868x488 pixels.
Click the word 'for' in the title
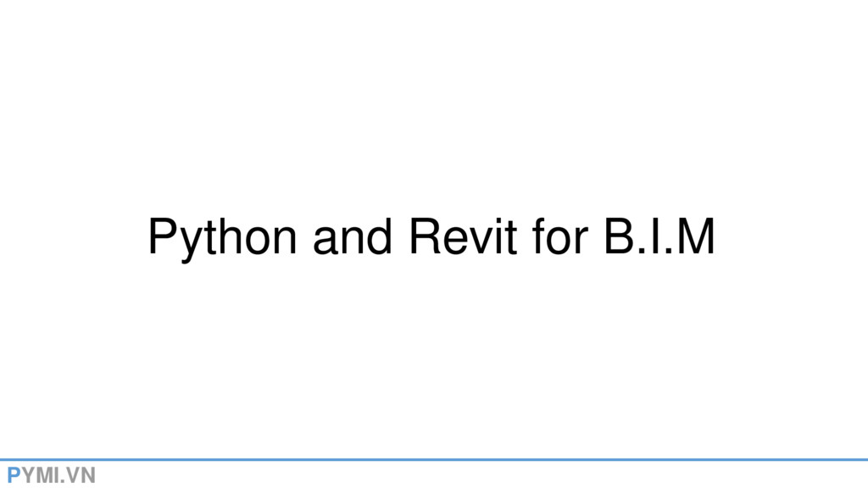[559, 237]
